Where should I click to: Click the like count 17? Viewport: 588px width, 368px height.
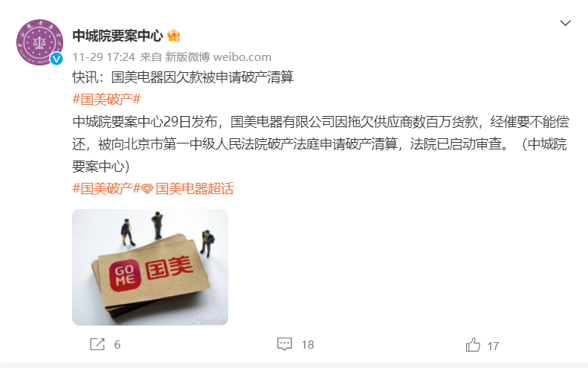pyautogui.click(x=493, y=346)
